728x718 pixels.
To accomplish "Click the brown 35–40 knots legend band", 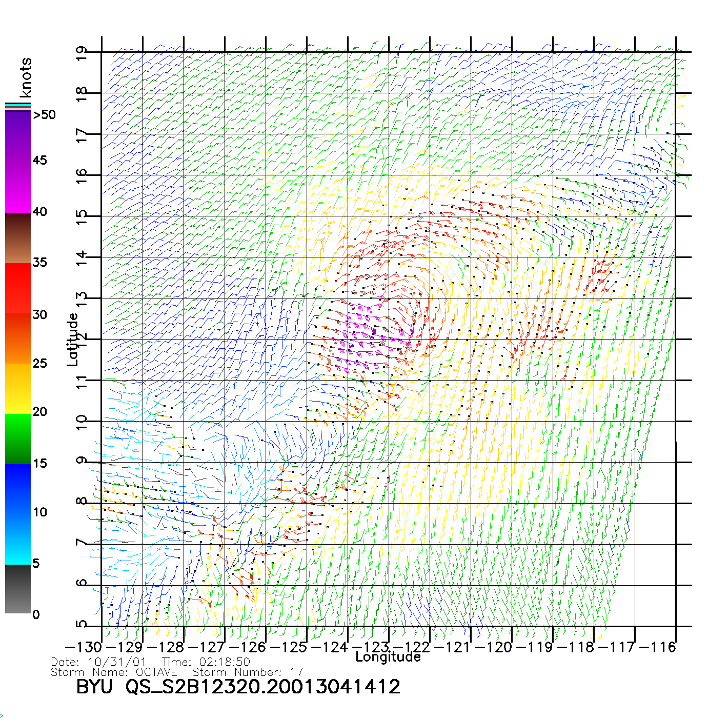I will (18, 238).
